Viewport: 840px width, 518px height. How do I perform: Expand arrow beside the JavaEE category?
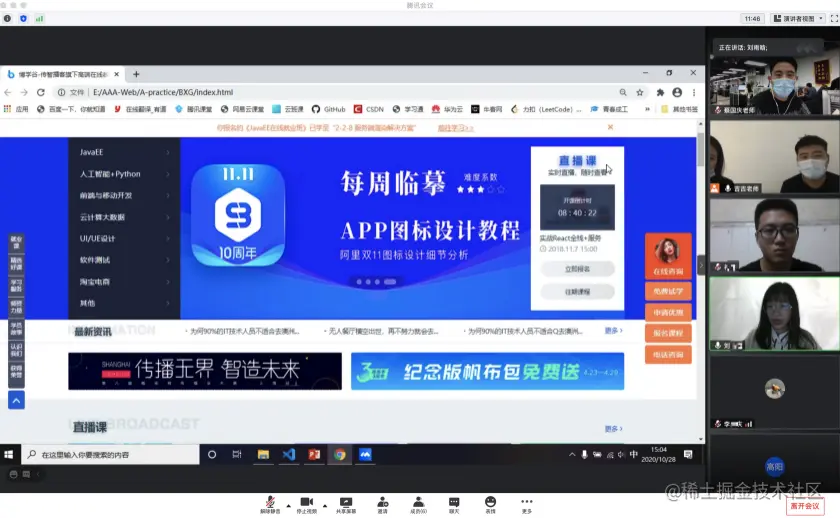pyautogui.click(x=168, y=153)
